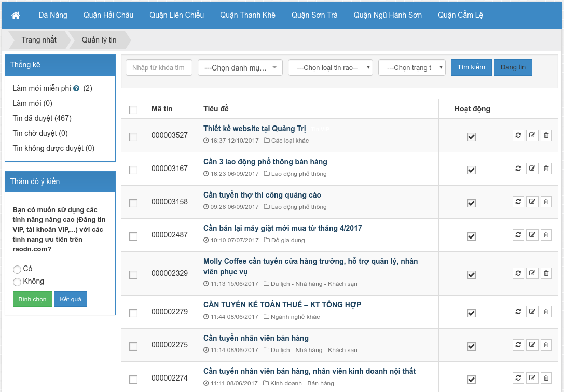Image resolution: width=564 pixels, height=392 pixels.
Task: Go to Trang nhất breadcrumb
Action: pos(39,40)
